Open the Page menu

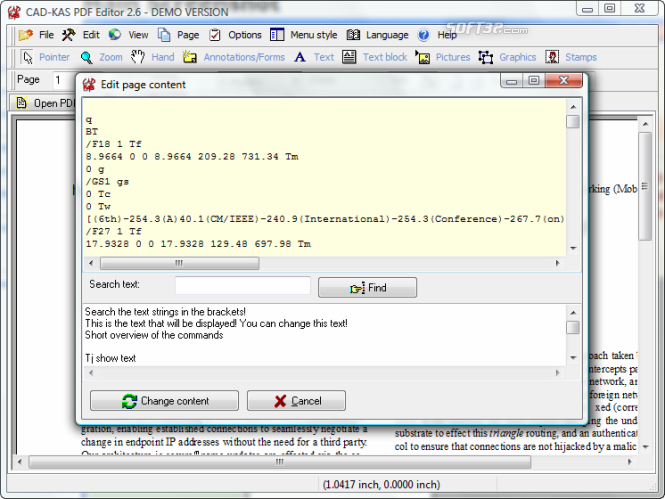[x=188, y=35]
